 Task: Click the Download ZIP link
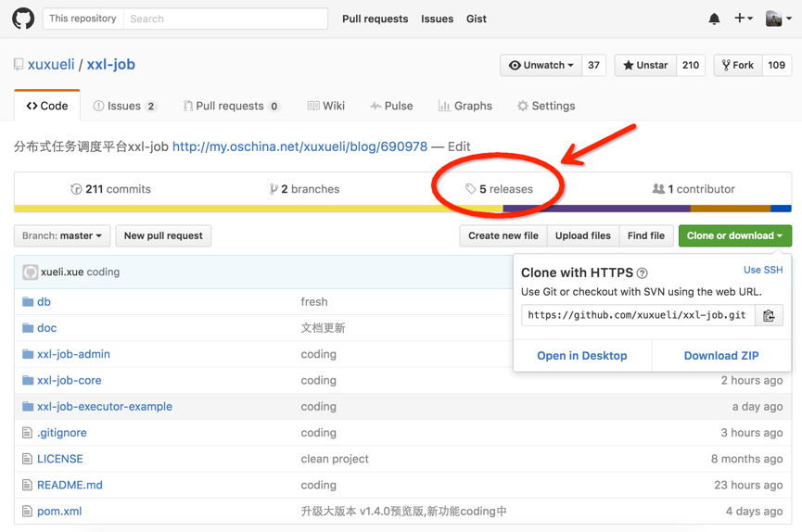720,356
